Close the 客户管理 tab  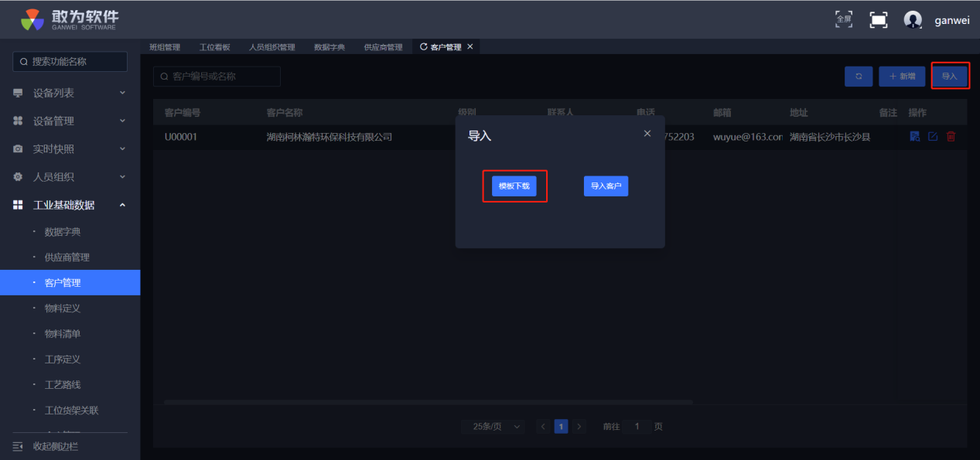pyautogui.click(x=470, y=47)
